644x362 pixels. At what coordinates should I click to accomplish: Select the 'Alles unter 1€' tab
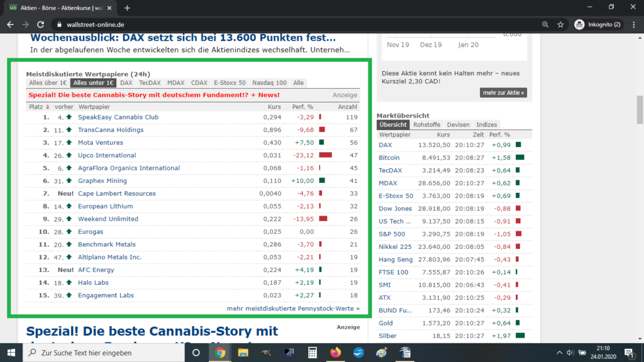tap(93, 83)
